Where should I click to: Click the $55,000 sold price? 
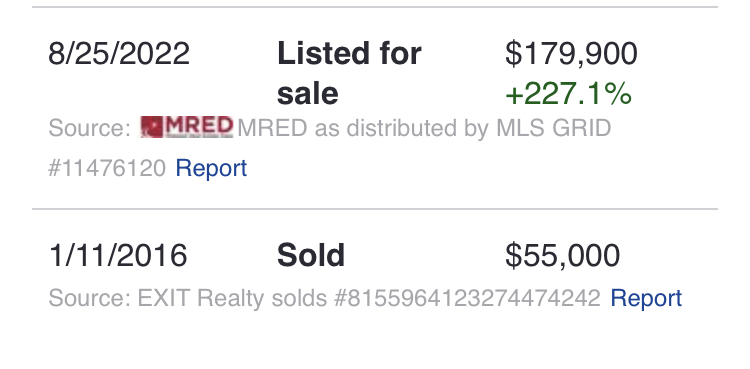point(562,256)
